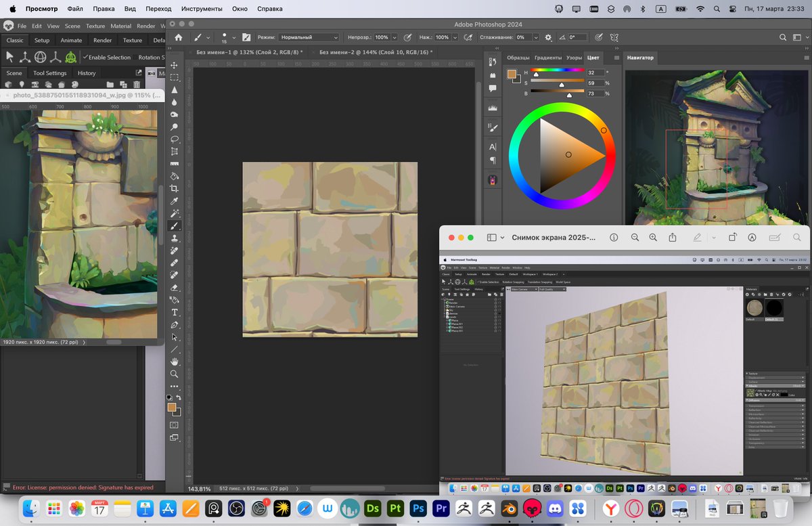Viewport: 812px width, 526px height.
Task: Open the tool preset picker arrow
Action: pyautogui.click(x=208, y=37)
